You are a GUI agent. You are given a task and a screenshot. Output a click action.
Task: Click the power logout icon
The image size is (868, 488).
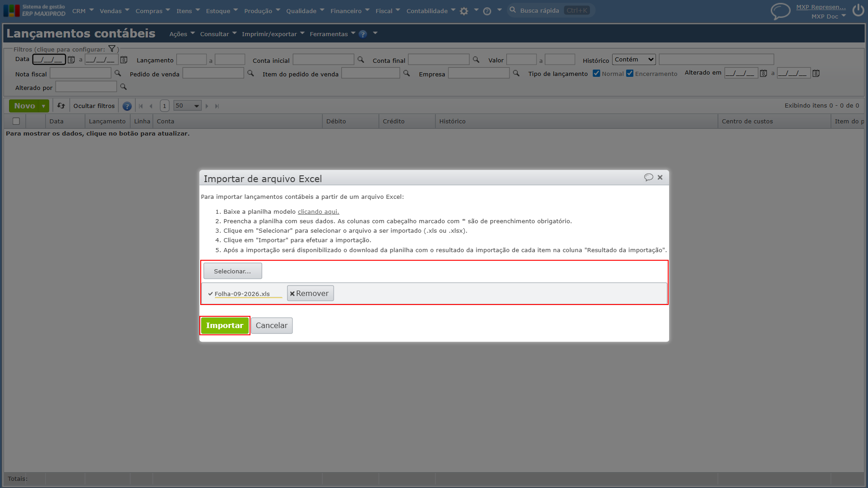pyautogui.click(x=858, y=10)
